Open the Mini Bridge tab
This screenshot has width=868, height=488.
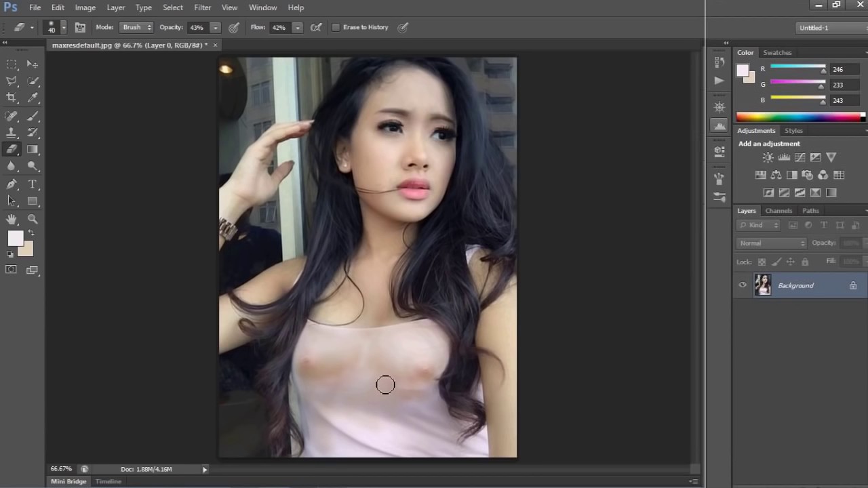coord(68,481)
